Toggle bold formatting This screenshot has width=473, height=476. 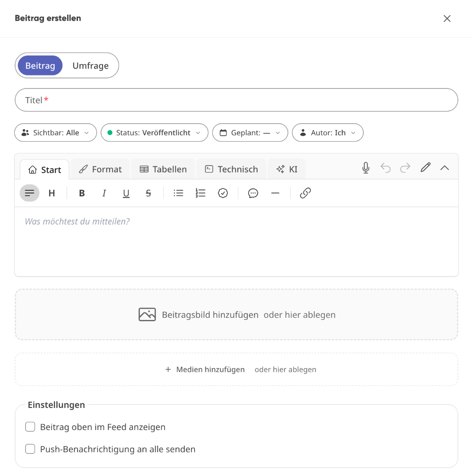point(81,193)
